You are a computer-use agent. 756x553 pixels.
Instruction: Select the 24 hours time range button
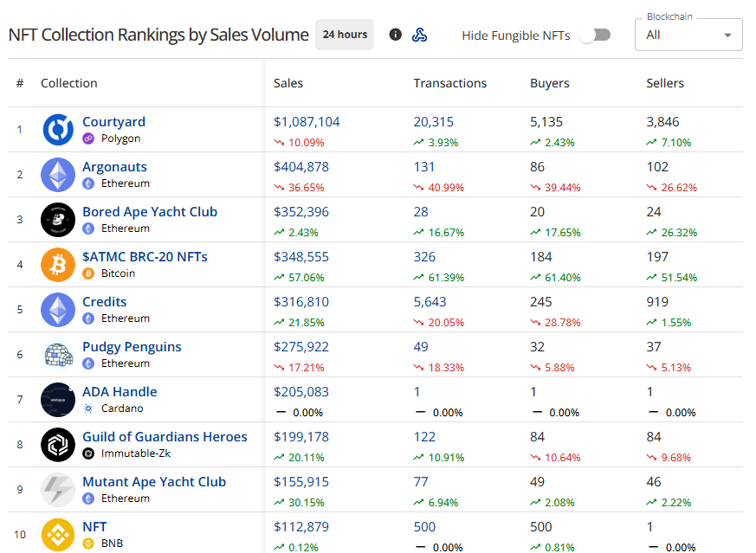pos(345,35)
